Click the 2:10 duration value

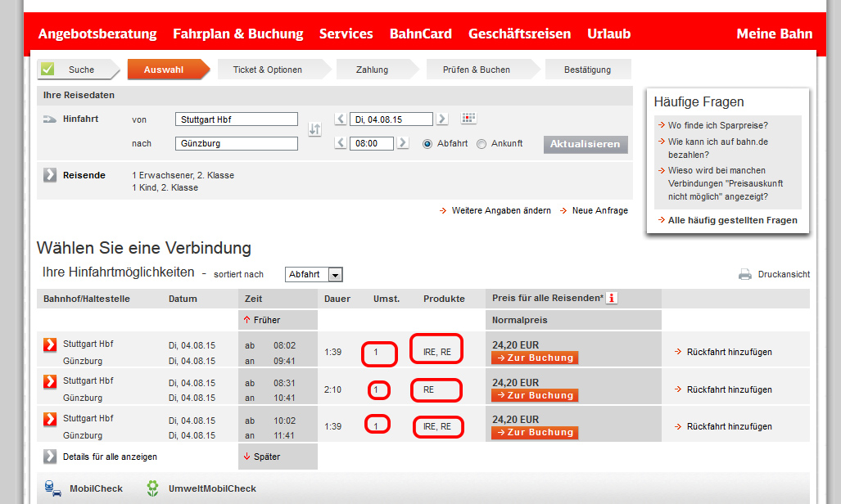(332, 389)
